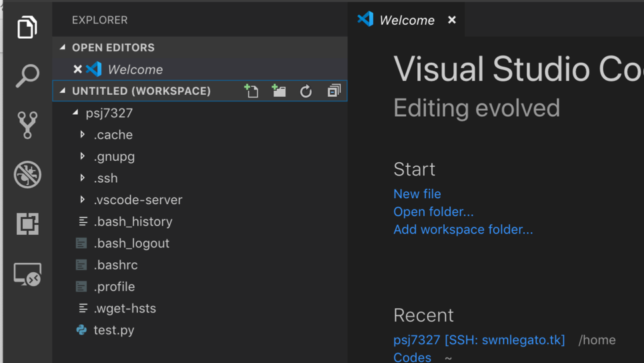Select the Welcome tab
Image resolution: width=644 pixels, height=363 pixels.
406,20
